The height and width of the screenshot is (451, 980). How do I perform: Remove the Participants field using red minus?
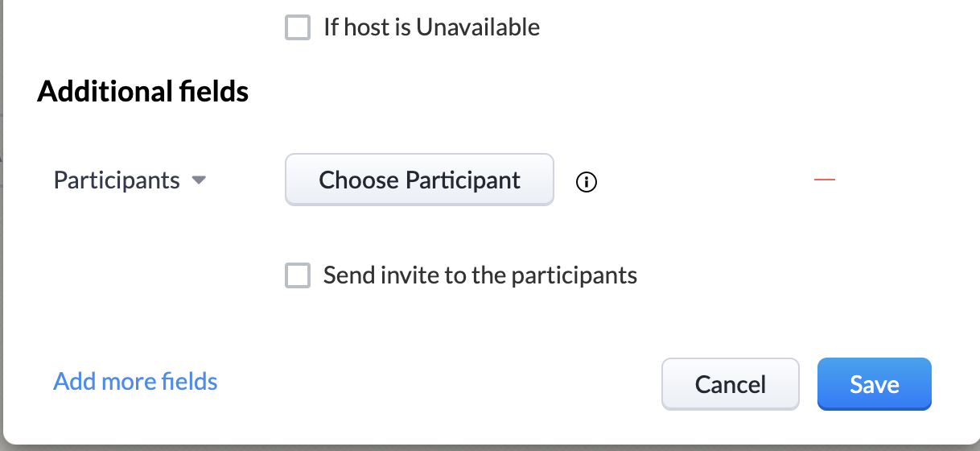click(825, 180)
